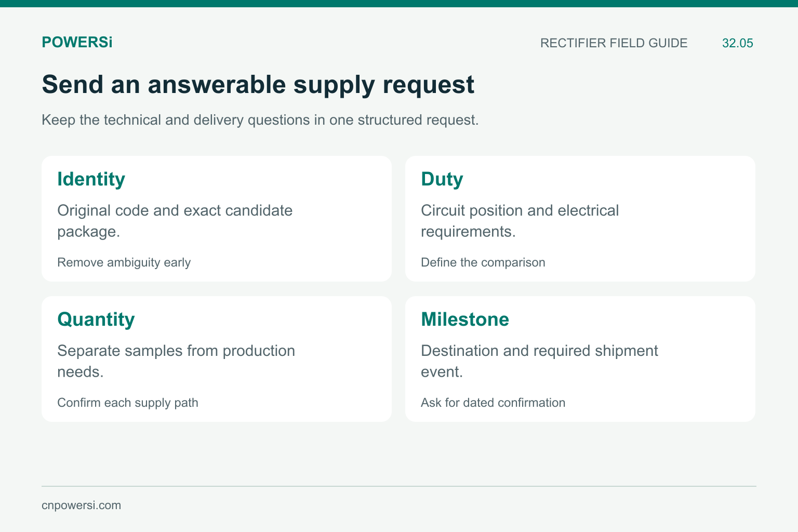Select the 'Remove ambiguity early' note
This screenshot has width=798, height=532.
[124, 262]
